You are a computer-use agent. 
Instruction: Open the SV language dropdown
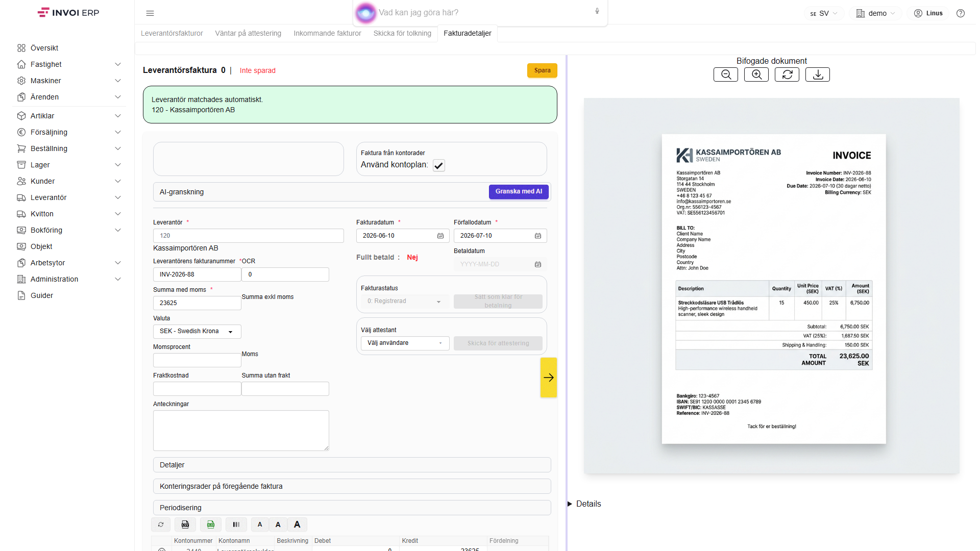click(x=823, y=13)
